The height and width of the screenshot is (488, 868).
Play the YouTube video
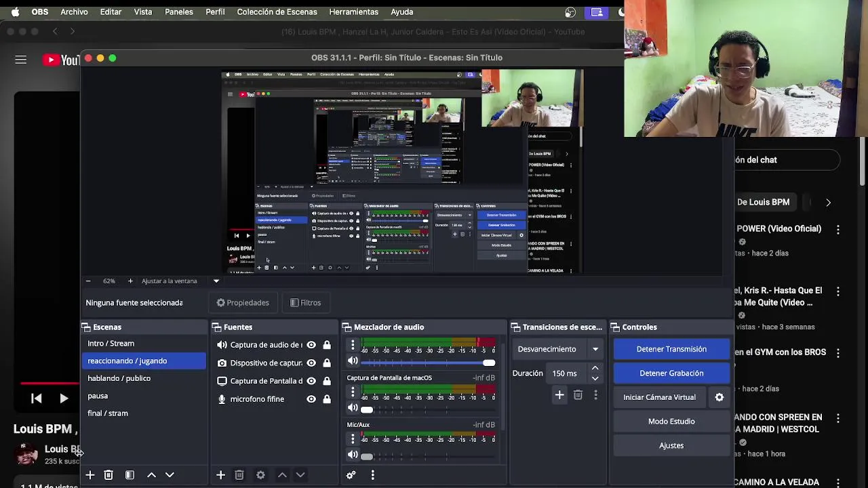pyautogui.click(x=63, y=399)
